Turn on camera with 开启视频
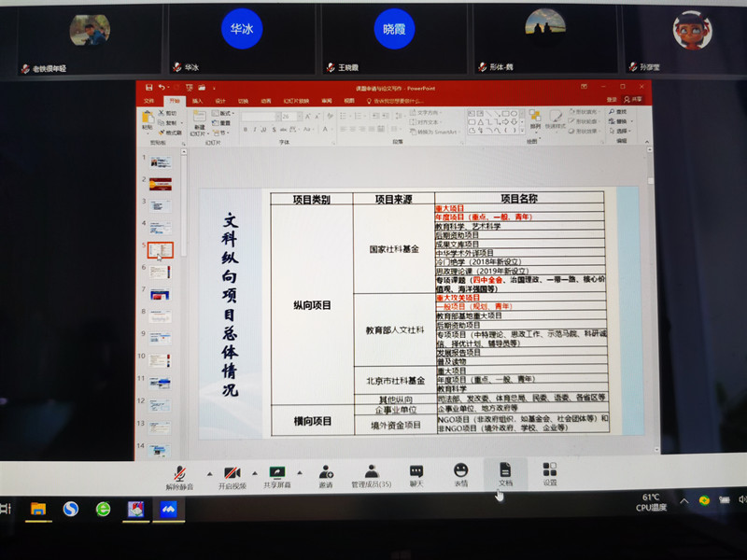 point(232,472)
